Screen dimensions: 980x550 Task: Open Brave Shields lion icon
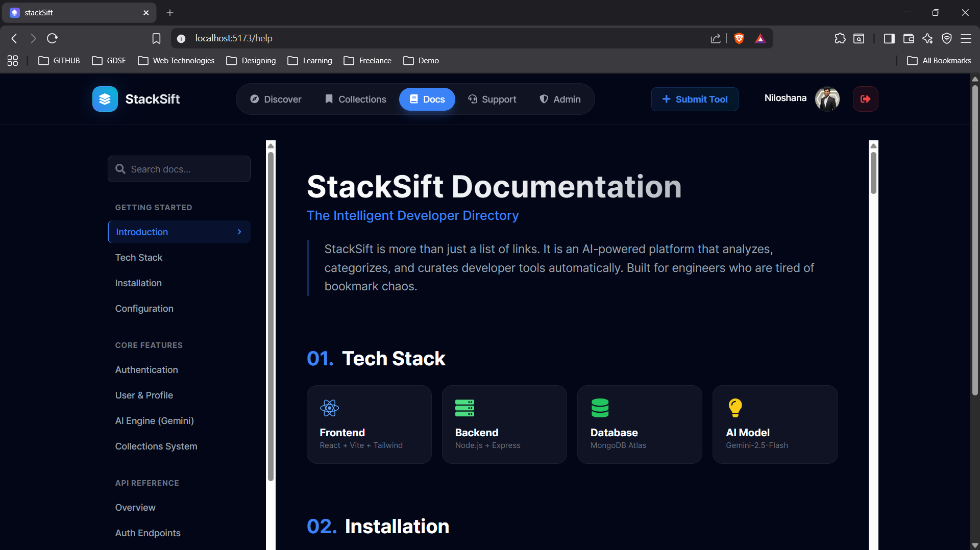(x=739, y=38)
